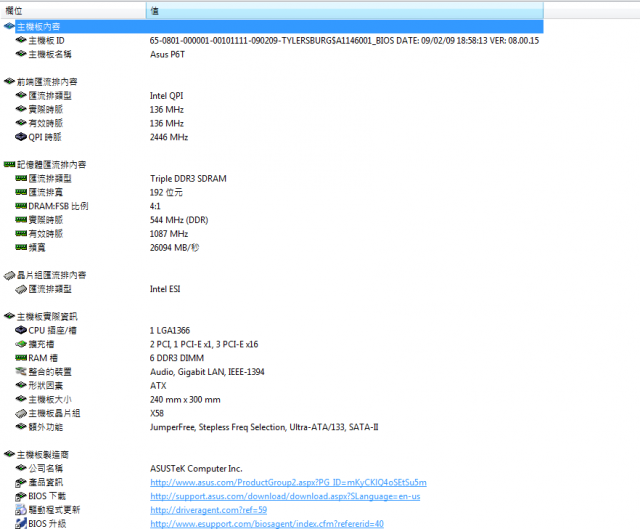The height and width of the screenshot is (529, 640).
Task: Open the support.asus.com BIOS download link
Action: 285,496
